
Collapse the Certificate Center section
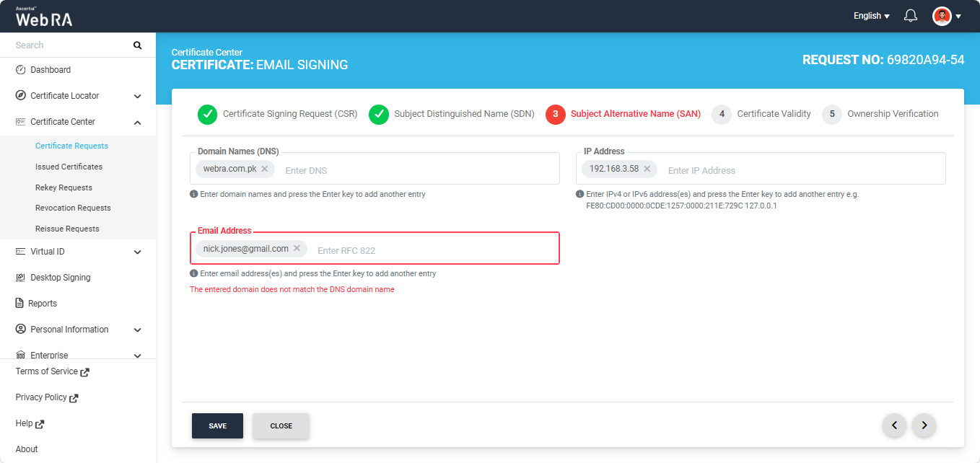137,122
